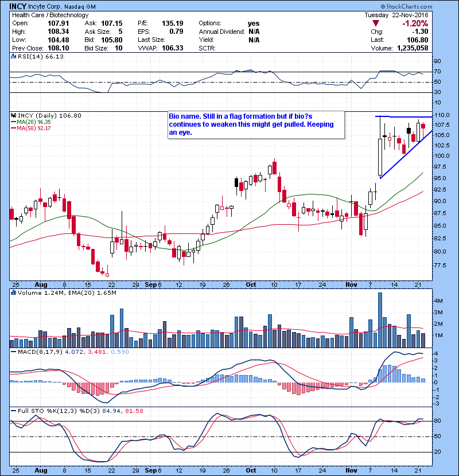Click the VWAP: 106.33 value

(166, 48)
